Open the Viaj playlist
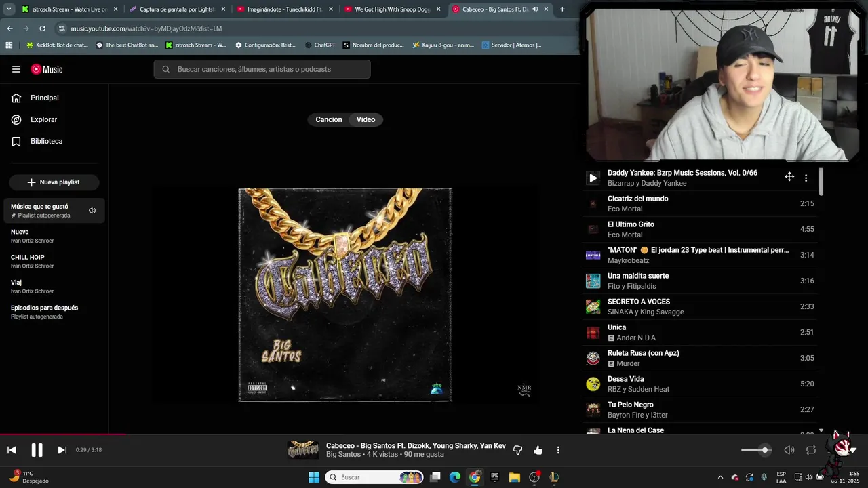Screen dimensions: 868x488 point(54,286)
